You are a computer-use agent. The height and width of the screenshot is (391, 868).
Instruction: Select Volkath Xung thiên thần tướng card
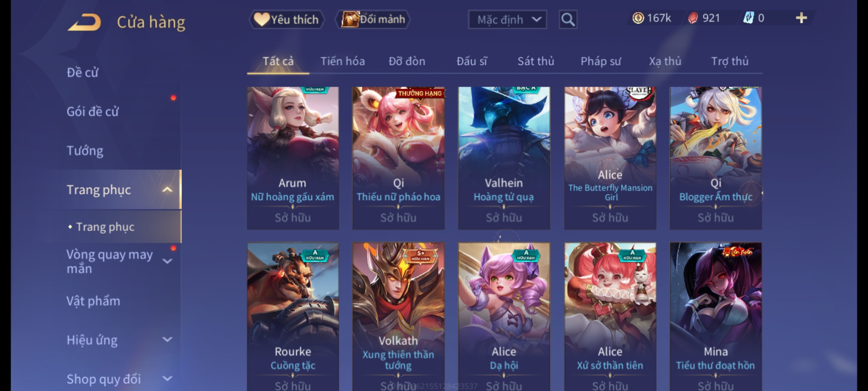click(398, 316)
